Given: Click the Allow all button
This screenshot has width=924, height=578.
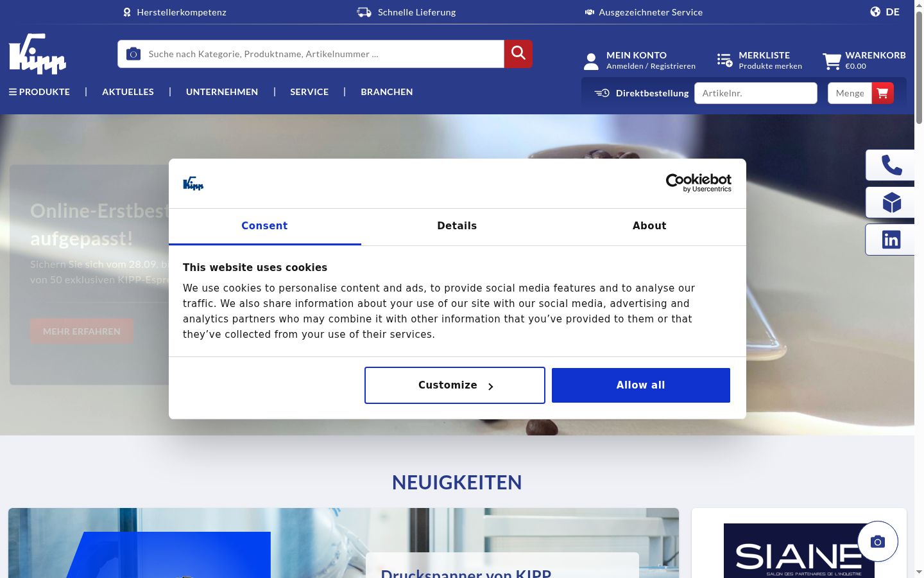Looking at the screenshot, I should pyautogui.click(x=641, y=385).
